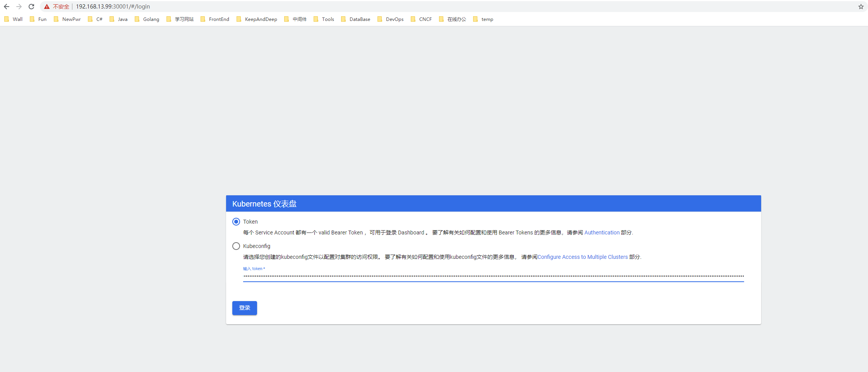Open the CNCF bookmark folder
The image size is (868, 372).
point(421,19)
